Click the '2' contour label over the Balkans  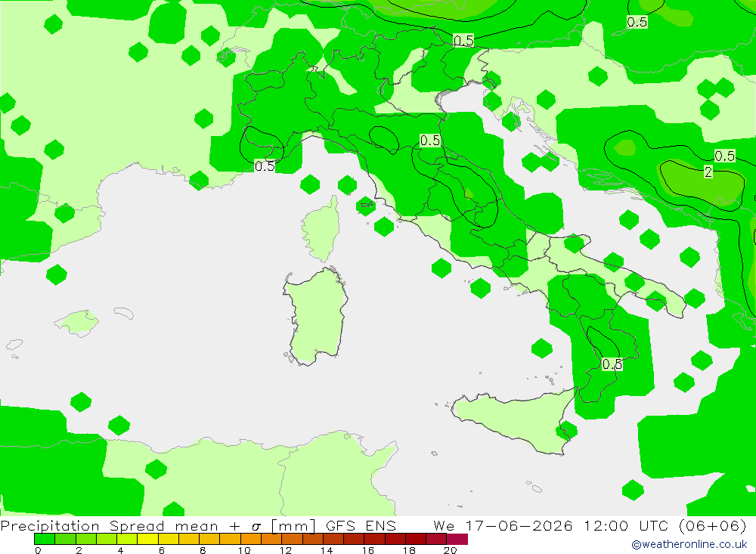coord(708,172)
